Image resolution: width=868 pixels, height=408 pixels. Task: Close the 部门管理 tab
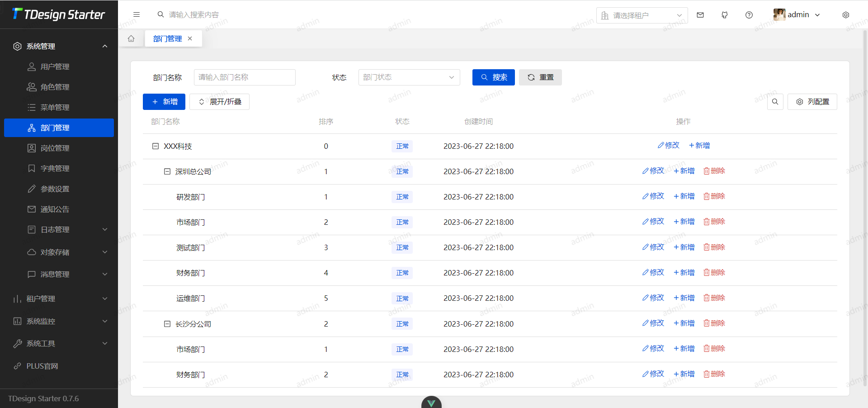click(x=190, y=38)
